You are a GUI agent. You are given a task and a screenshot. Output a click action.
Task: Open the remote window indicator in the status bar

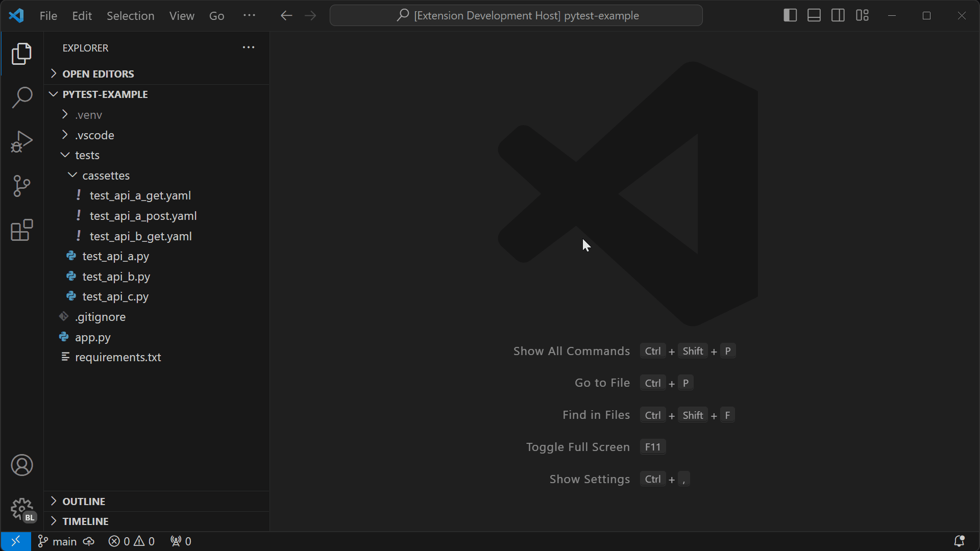(16, 541)
